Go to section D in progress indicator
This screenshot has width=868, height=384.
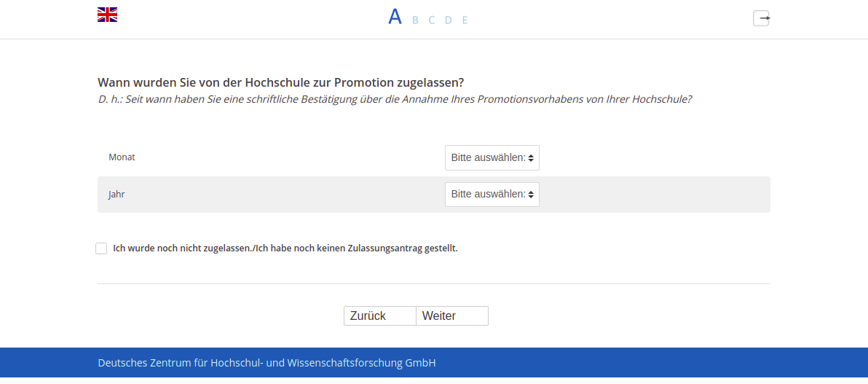tap(449, 20)
